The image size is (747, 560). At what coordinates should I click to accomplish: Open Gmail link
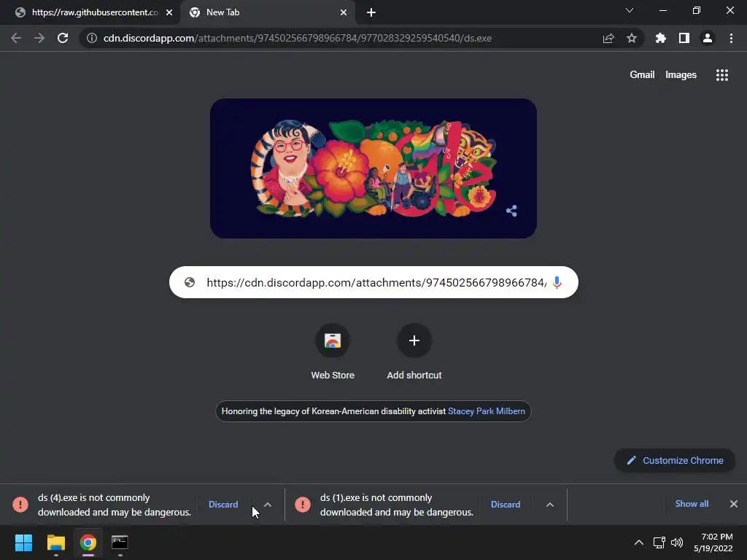(x=642, y=75)
